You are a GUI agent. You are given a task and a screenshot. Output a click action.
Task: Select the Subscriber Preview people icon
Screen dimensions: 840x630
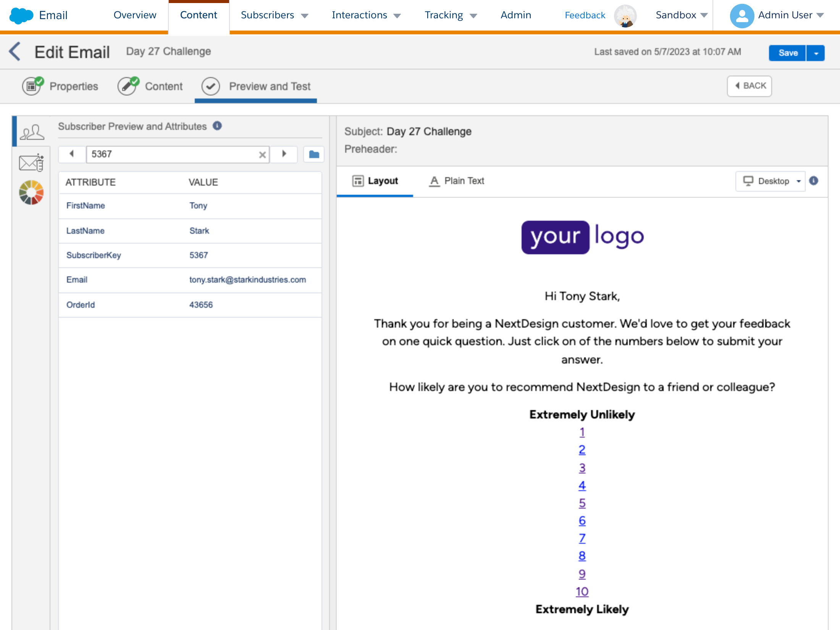[32, 132]
